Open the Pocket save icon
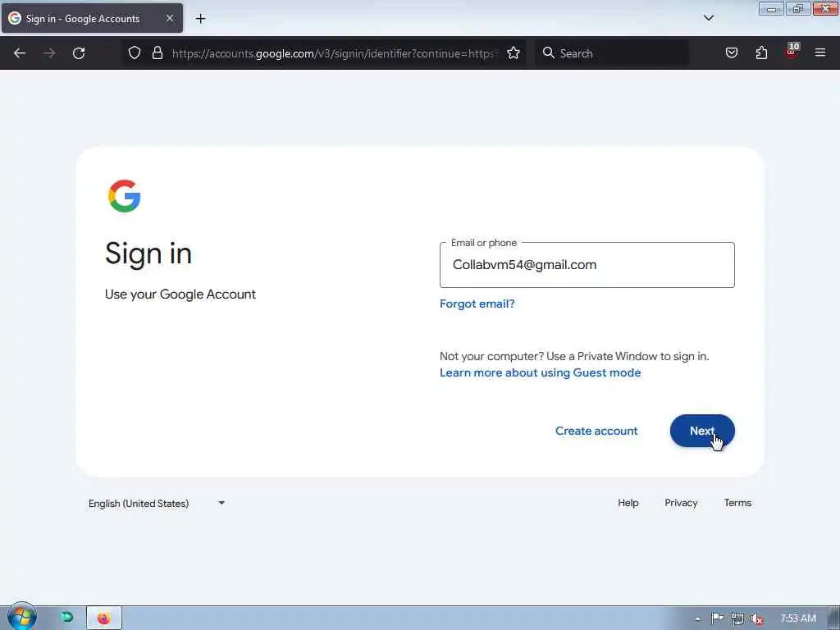The image size is (840, 630). 731,52
